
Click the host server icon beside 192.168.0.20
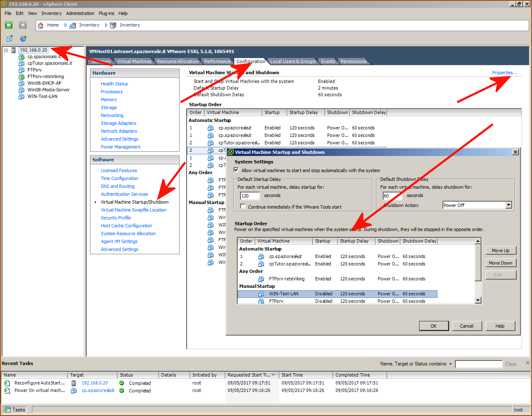(14, 50)
